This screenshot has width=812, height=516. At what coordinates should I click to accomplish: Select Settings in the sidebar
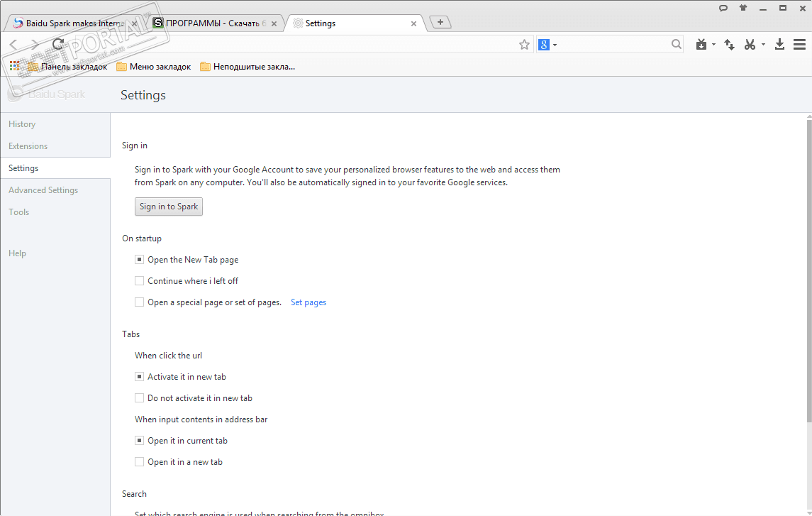click(55, 168)
